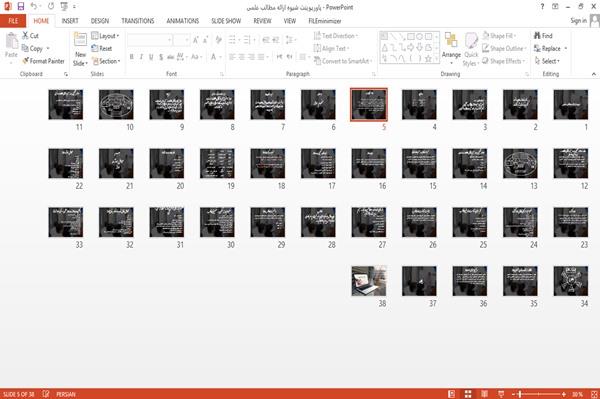Click Reading View icon in status bar
The width and height of the screenshot is (600, 399).
click(484, 394)
